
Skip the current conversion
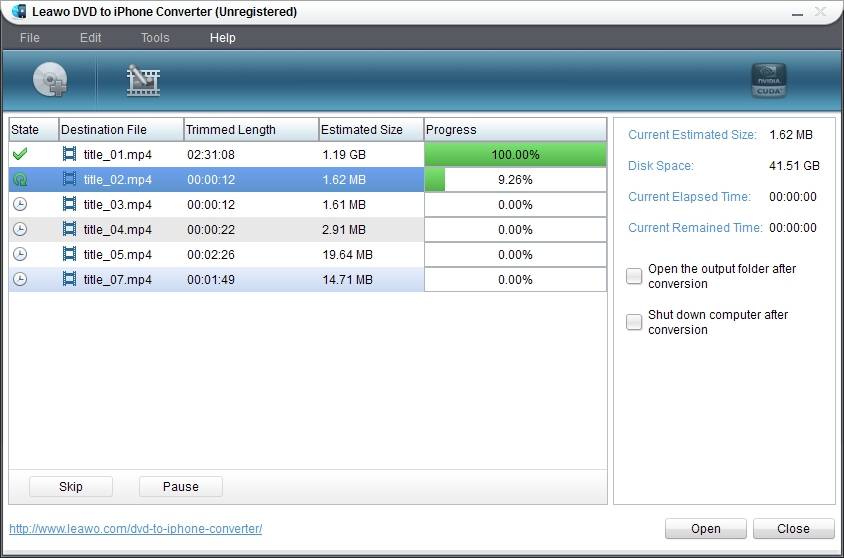point(71,486)
